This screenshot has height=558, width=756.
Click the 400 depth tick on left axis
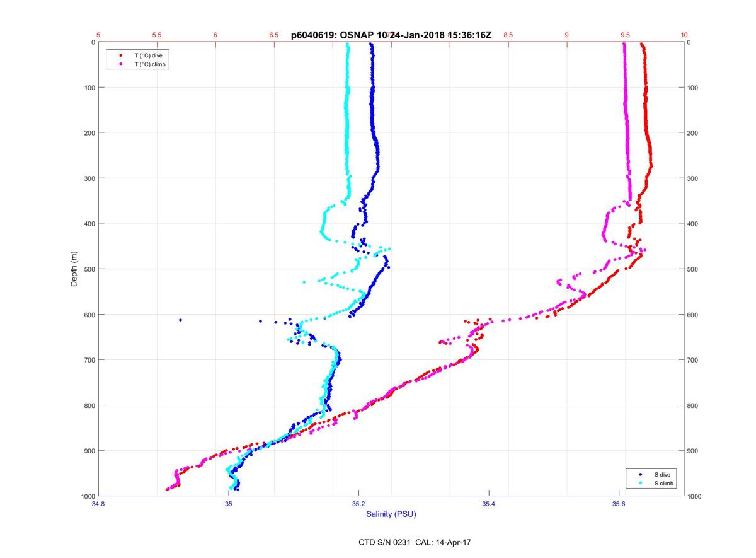coord(88,224)
